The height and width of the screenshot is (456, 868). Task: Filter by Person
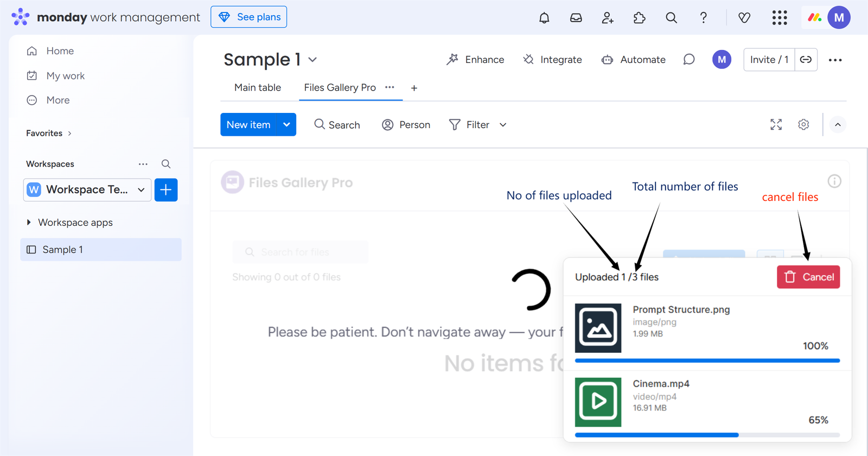(406, 125)
